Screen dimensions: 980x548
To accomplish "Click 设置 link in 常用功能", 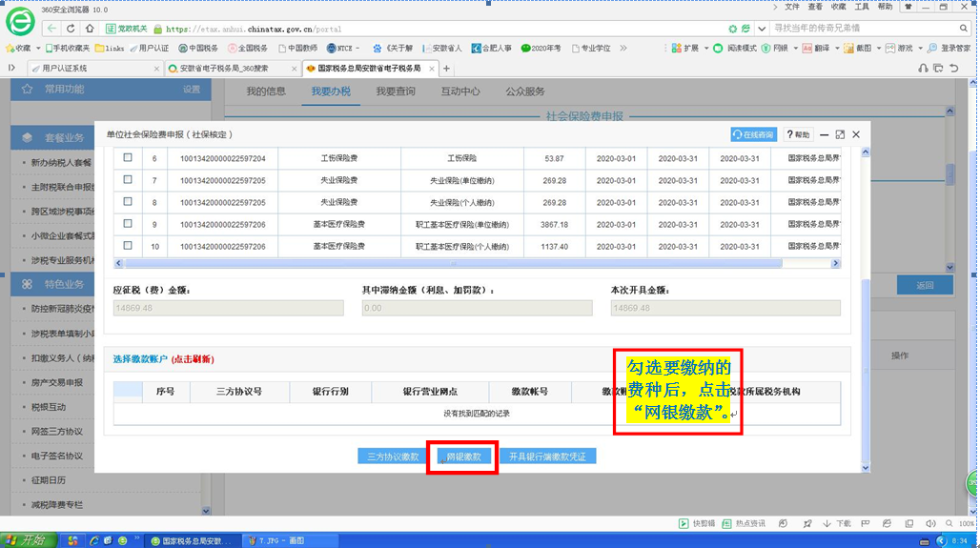I will (x=192, y=90).
